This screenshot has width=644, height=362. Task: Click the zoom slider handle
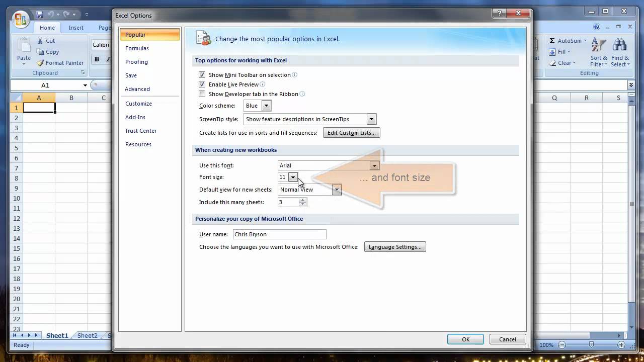pos(592,345)
